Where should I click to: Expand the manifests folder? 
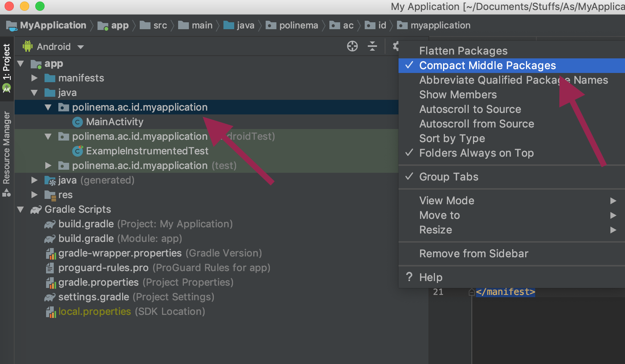(35, 78)
